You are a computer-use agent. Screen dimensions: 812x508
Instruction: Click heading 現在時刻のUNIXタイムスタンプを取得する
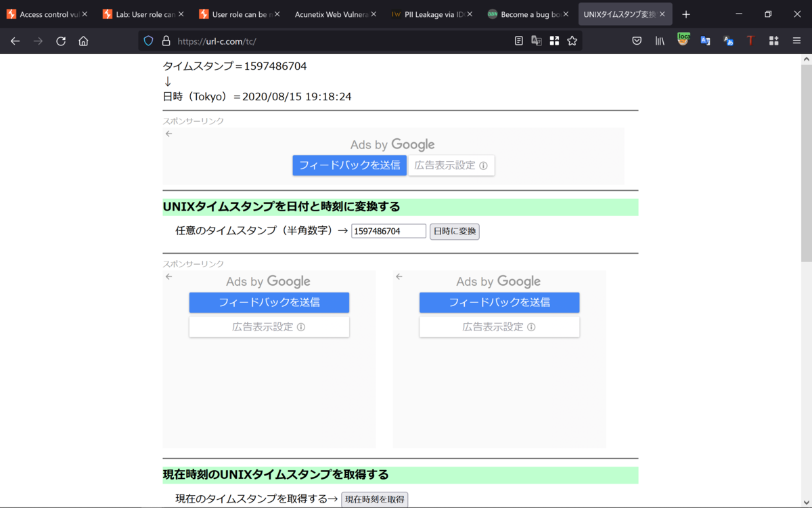point(276,474)
